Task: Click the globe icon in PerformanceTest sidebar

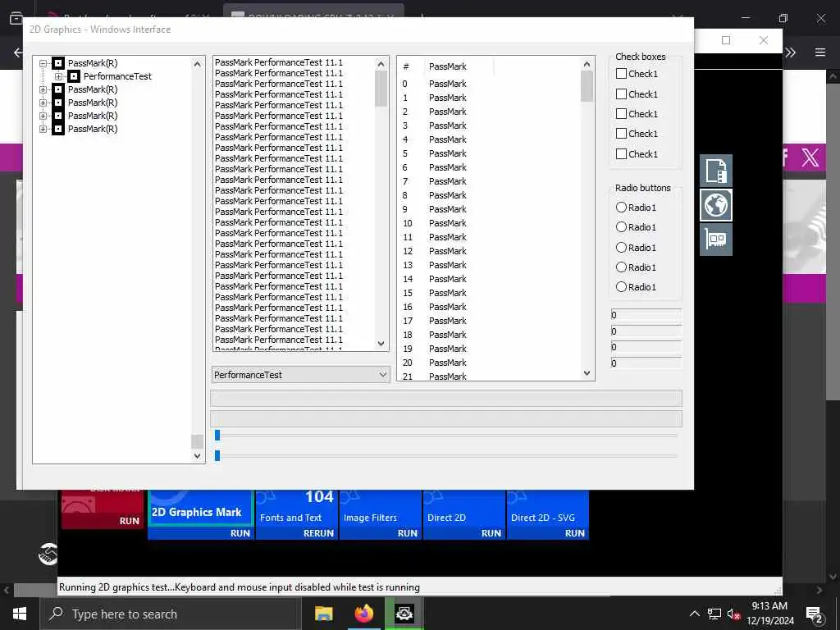Action: click(x=715, y=204)
